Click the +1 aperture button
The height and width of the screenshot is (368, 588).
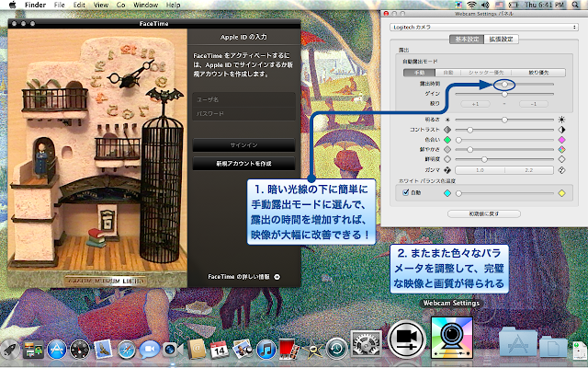click(x=475, y=104)
